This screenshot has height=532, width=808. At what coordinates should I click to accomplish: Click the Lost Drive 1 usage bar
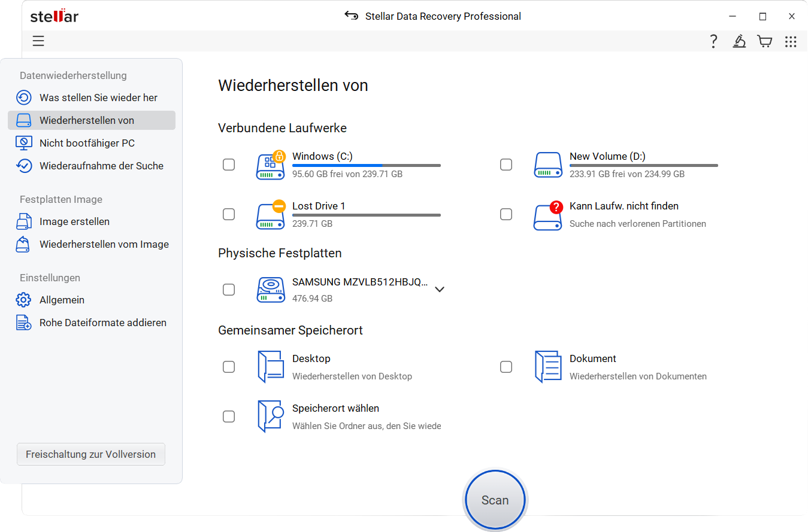click(x=367, y=215)
